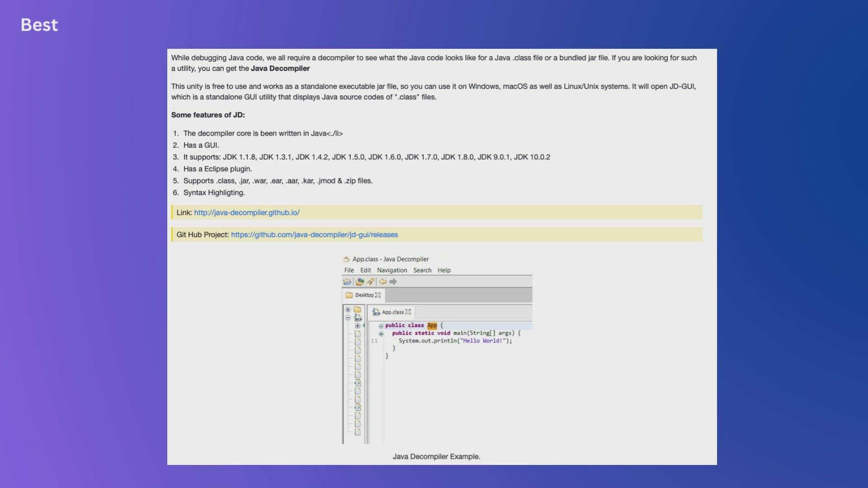Open the Help menu

click(x=444, y=270)
